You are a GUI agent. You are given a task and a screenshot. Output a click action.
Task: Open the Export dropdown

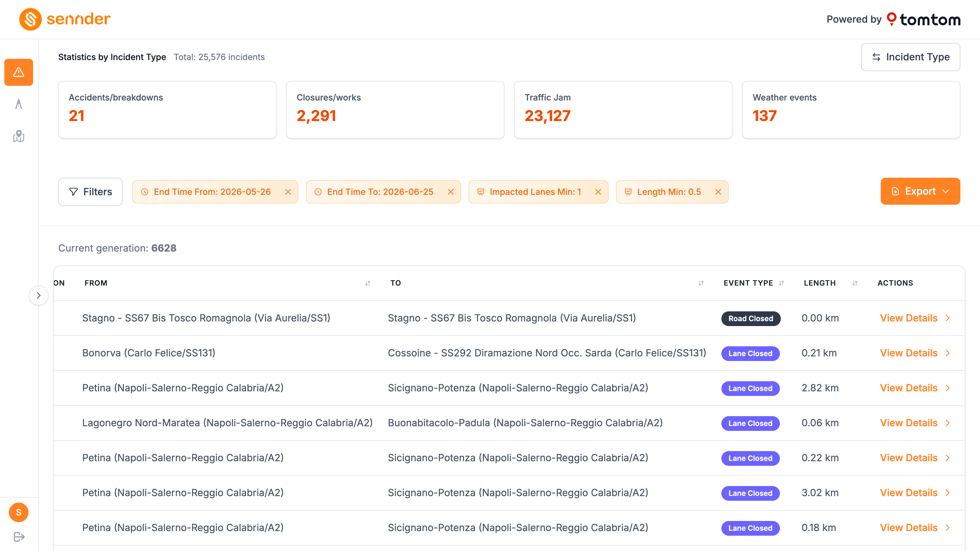pos(920,192)
